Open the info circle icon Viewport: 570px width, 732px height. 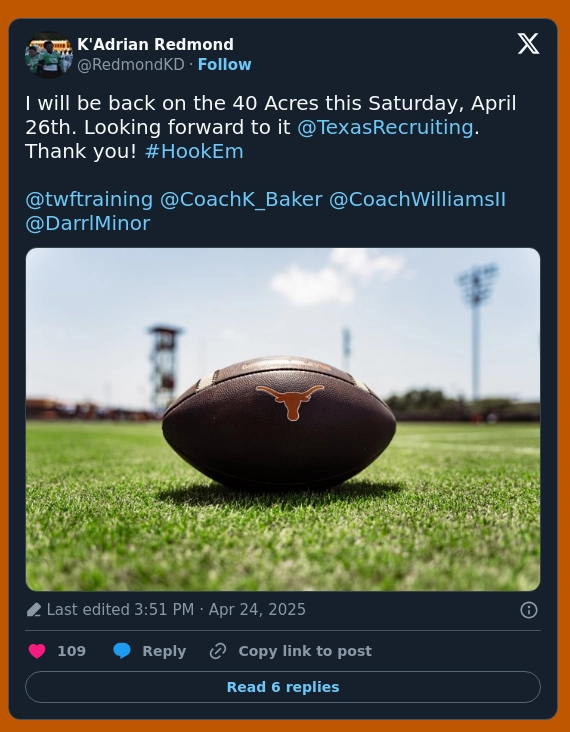(x=528, y=610)
